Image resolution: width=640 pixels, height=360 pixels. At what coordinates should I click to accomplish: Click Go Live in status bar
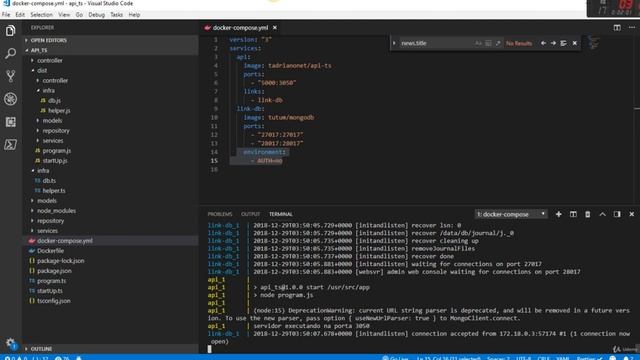(x=395, y=358)
